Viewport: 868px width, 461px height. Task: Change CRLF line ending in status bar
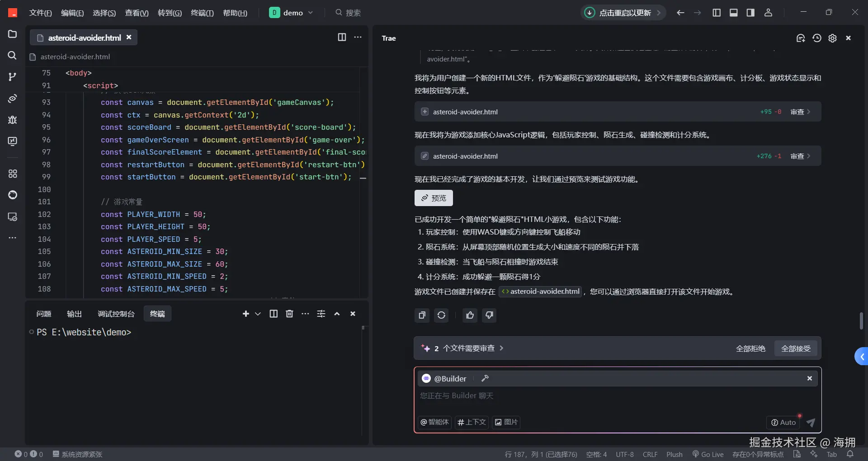click(x=650, y=454)
